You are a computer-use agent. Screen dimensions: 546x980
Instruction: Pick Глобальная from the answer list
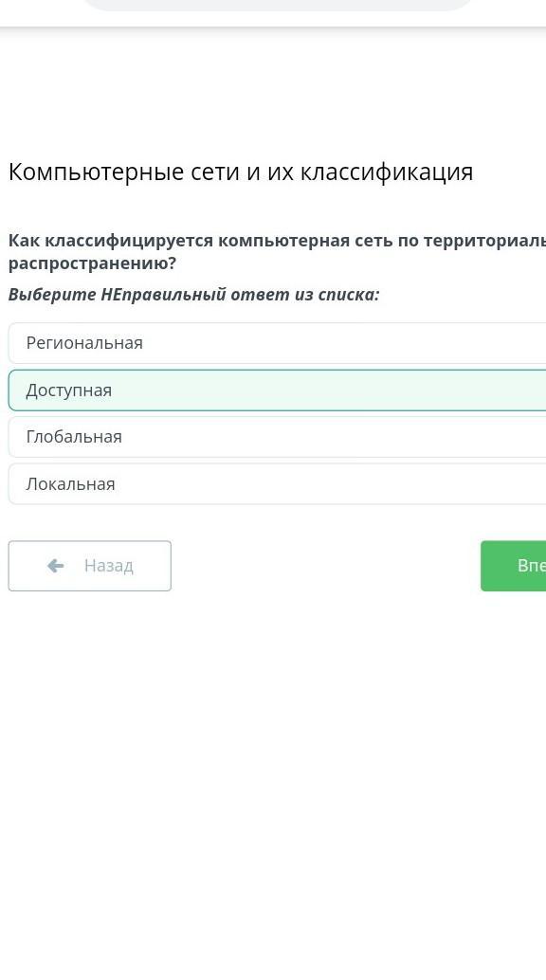tap(277, 437)
